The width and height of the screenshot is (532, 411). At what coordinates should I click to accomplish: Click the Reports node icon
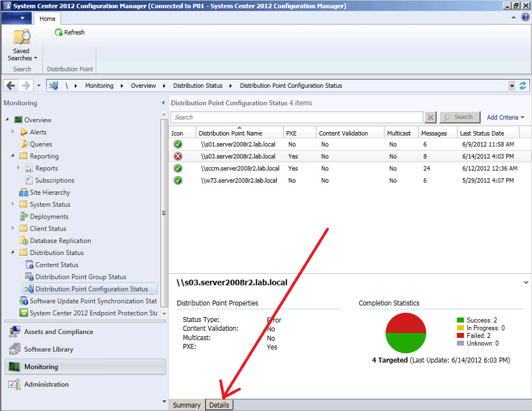pos(29,168)
